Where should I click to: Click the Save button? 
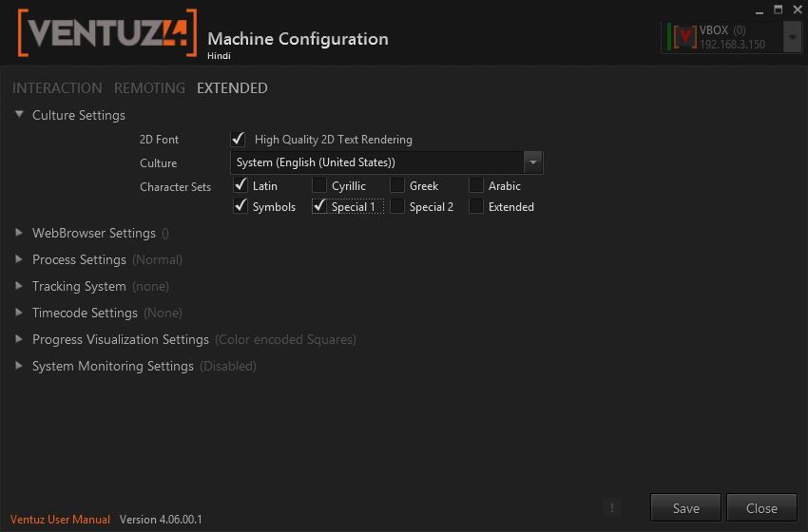[x=685, y=508]
